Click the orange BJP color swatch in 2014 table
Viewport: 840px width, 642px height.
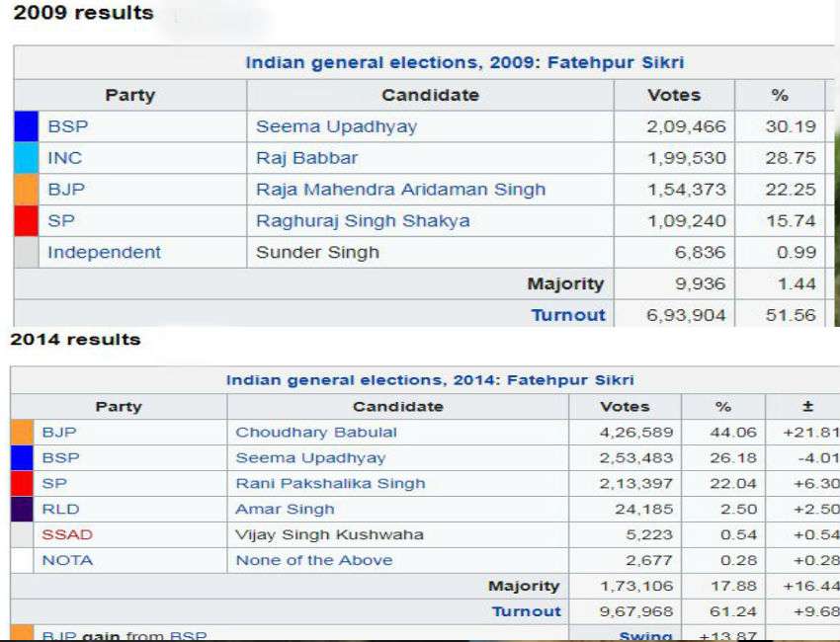coord(22,432)
